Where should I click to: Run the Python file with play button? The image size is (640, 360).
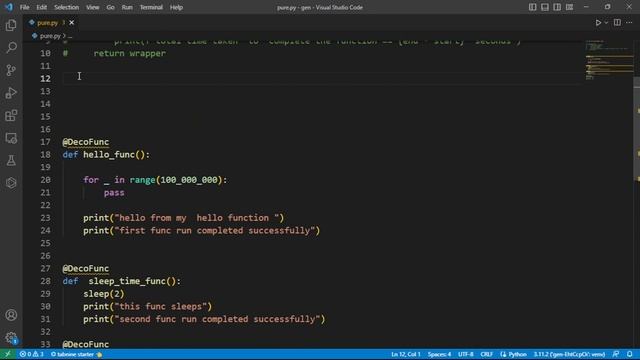click(x=598, y=23)
